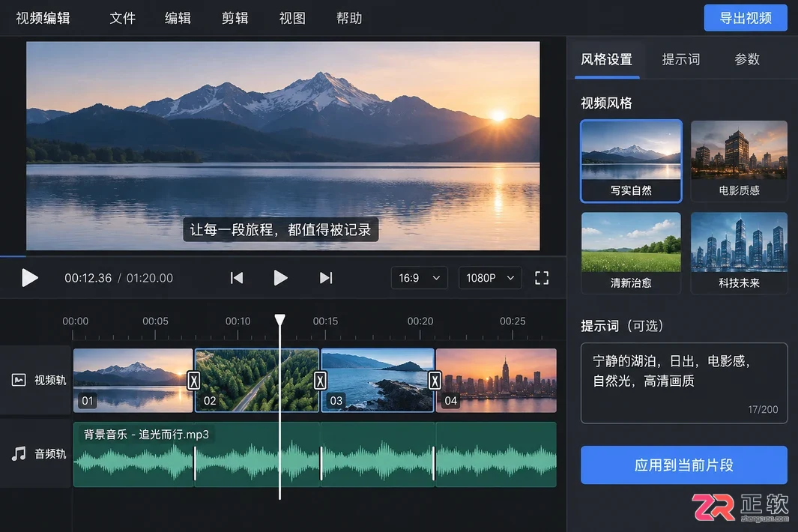Switch to the 提示词 tab

point(680,59)
